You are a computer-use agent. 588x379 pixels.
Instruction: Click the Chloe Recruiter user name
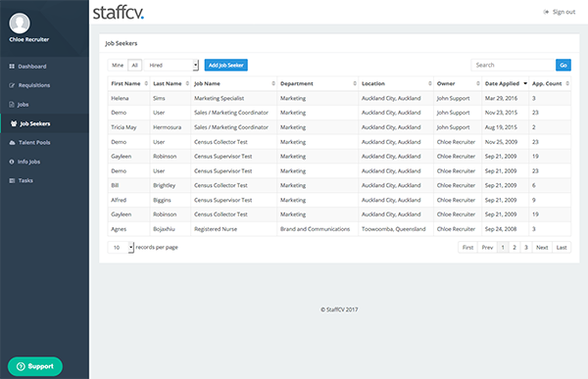(x=29, y=39)
